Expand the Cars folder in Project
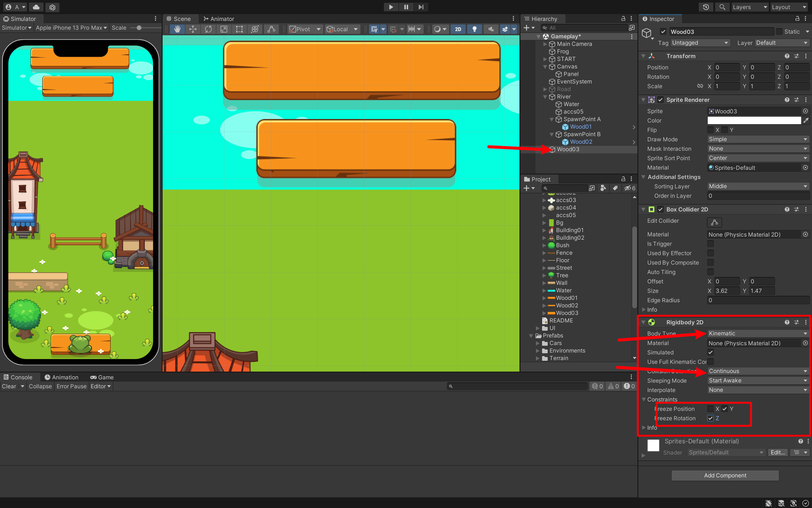Screen dimensions: 812x508 point(538,343)
